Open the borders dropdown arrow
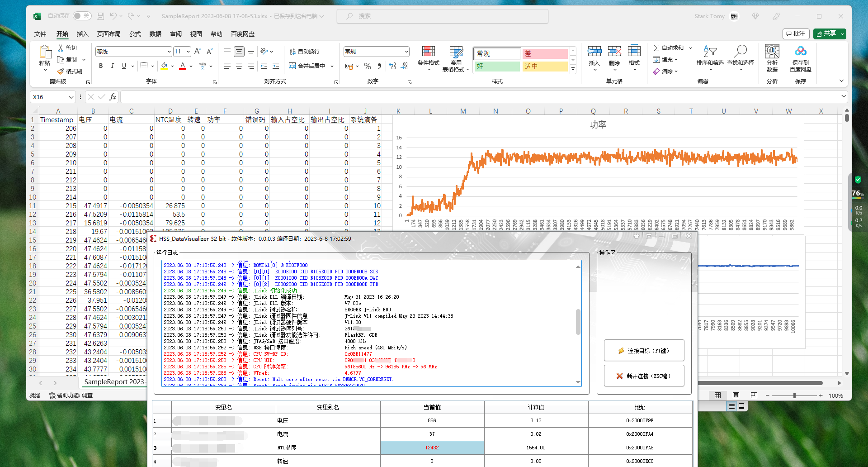The width and height of the screenshot is (868, 467). [153, 66]
